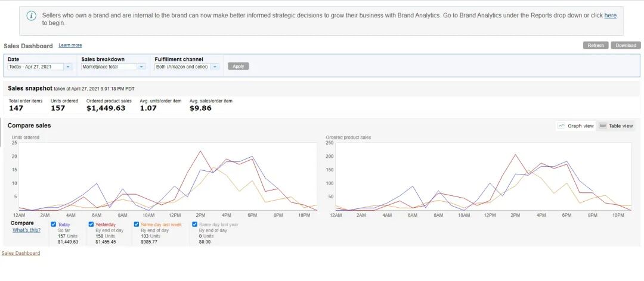Open the Fulfillment channel dropdown arrow
The height and width of the screenshot is (281, 644).
pos(215,67)
